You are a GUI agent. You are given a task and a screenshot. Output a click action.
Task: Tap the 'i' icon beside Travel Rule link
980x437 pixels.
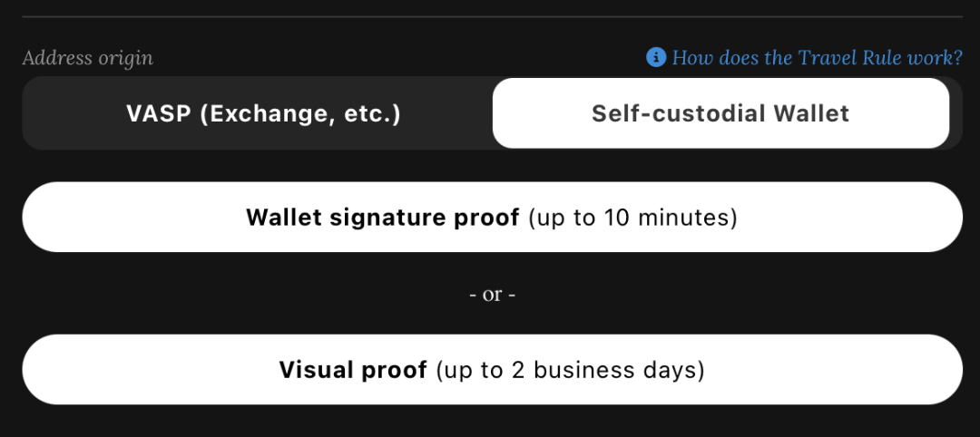pyautogui.click(x=656, y=58)
